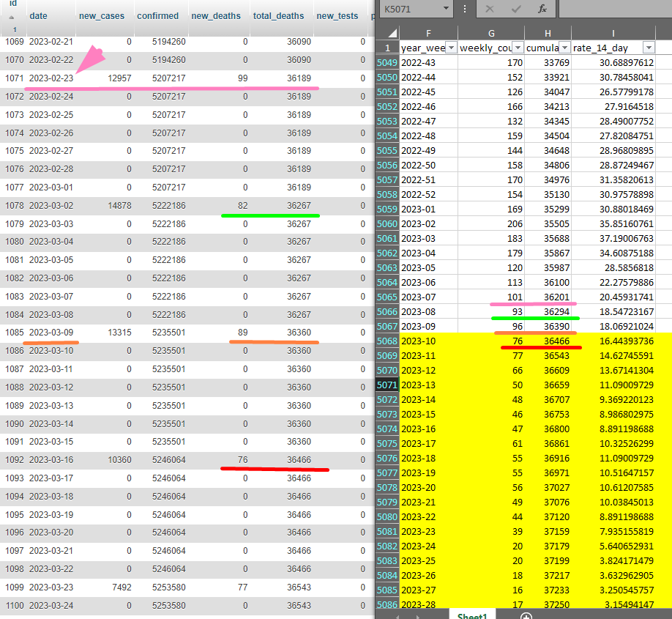This screenshot has height=619, width=672.
Task: Click the three-dot handle beside the Name Box
Action: [x=465, y=9]
